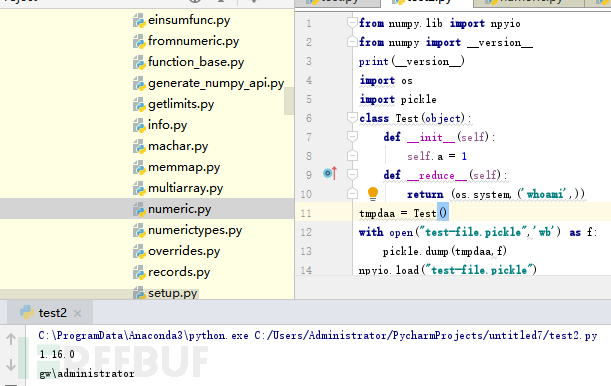Image resolution: width=611 pixels, height=386 pixels.
Task: Click the Python icon next to numeric.py
Action: click(139, 210)
